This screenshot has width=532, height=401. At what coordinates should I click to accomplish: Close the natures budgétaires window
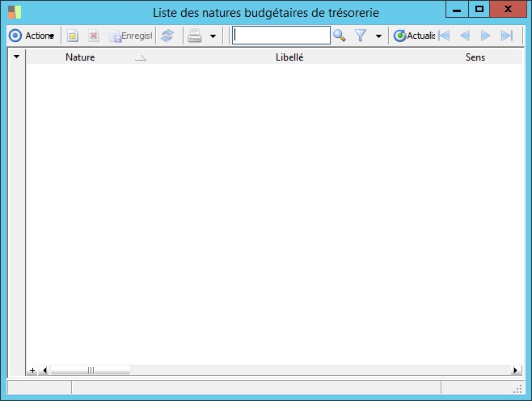(x=508, y=9)
